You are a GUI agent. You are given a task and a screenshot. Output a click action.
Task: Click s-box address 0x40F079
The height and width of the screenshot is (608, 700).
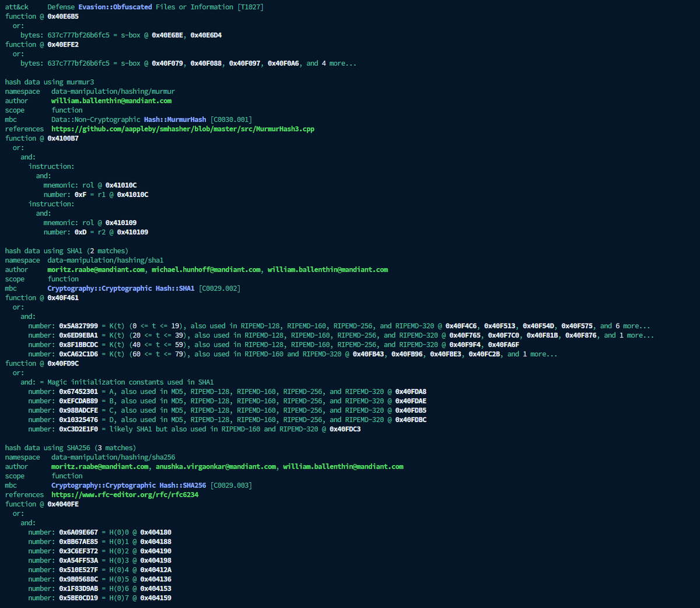(167, 63)
